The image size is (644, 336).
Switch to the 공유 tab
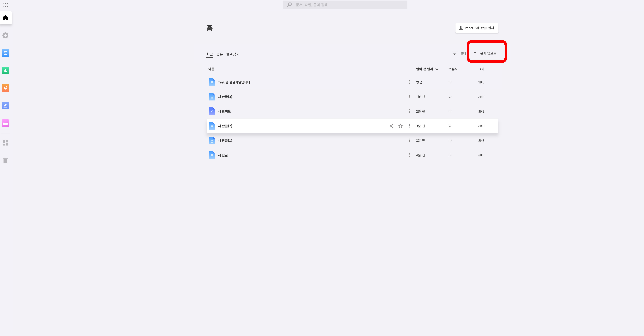[219, 54]
